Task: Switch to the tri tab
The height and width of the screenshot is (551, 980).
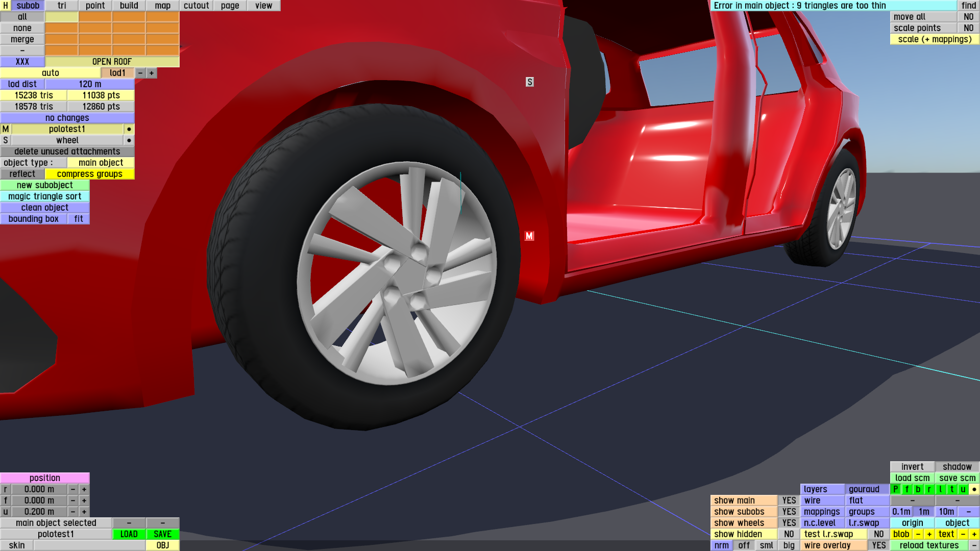Action: [x=62, y=6]
